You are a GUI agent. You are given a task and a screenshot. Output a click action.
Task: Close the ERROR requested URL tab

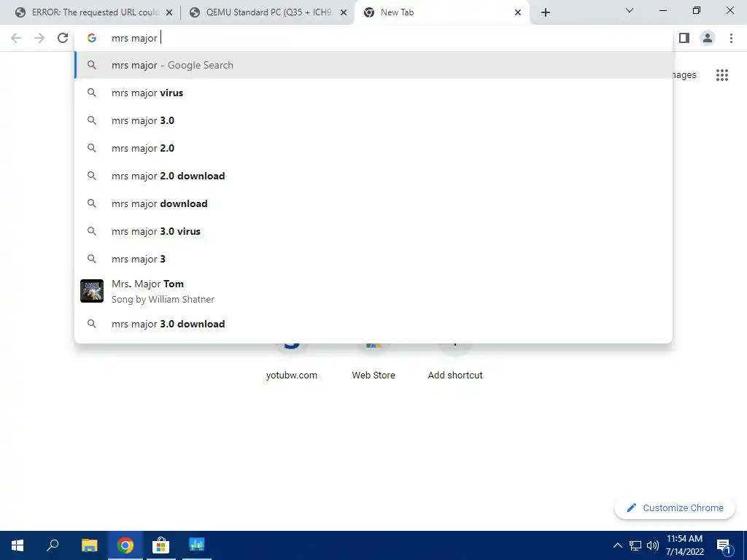[x=169, y=12]
